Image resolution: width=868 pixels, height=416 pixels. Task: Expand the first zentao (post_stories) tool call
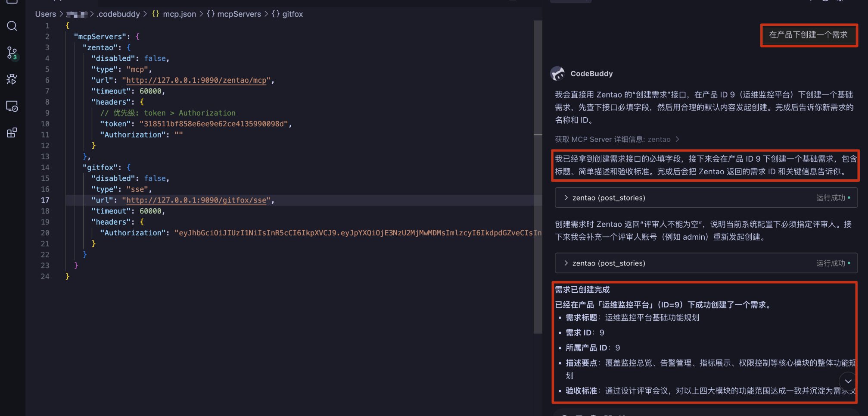(706, 198)
